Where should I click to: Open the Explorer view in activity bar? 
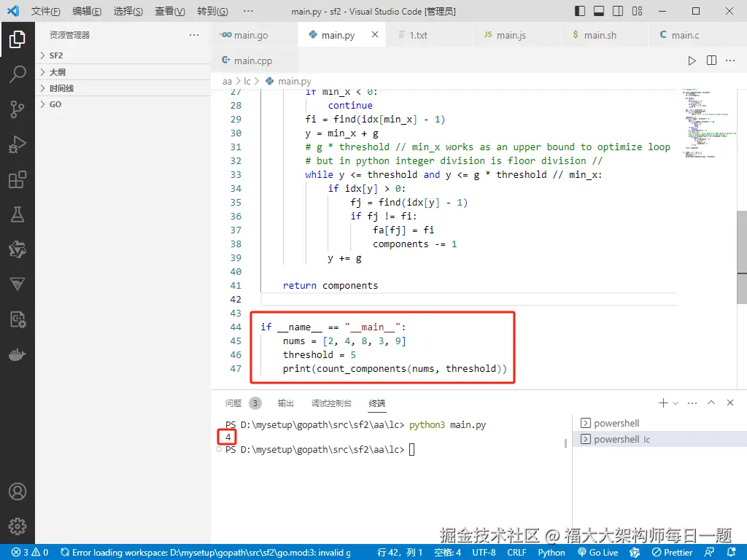click(x=18, y=39)
